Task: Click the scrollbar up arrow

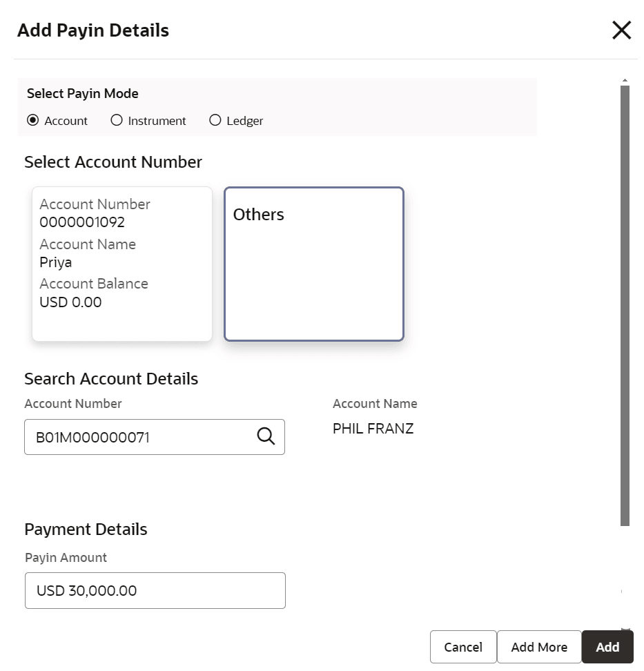Action: pos(625,81)
